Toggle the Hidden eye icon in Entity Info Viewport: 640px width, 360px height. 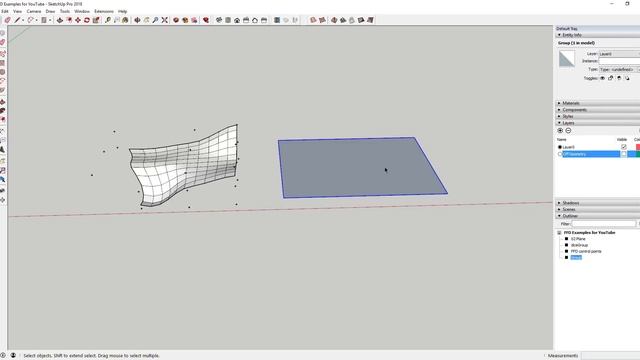point(602,78)
